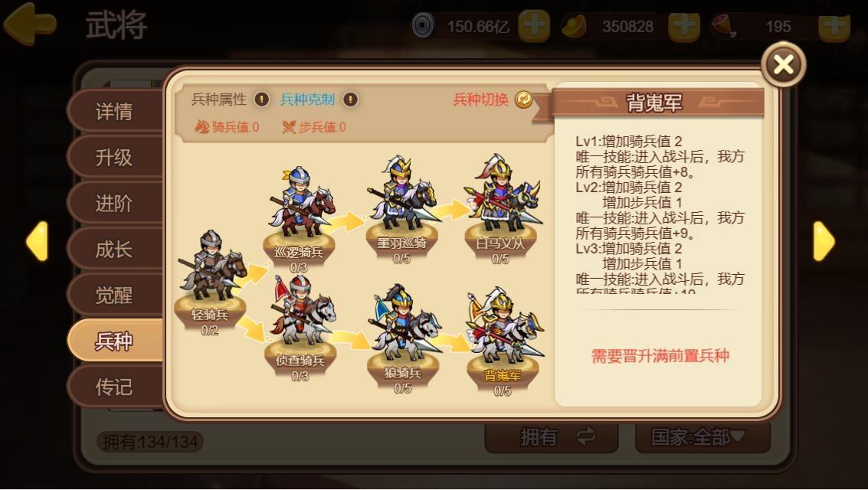Click the info icon next to 兵种克制
The height and width of the screenshot is (490, 868).
click(x=350, y=100)
